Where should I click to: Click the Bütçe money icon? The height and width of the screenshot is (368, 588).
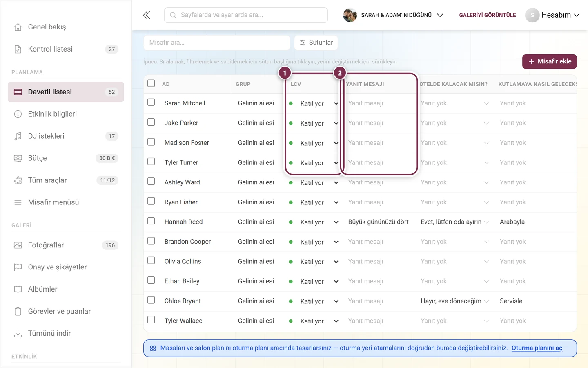pos(18,158)
